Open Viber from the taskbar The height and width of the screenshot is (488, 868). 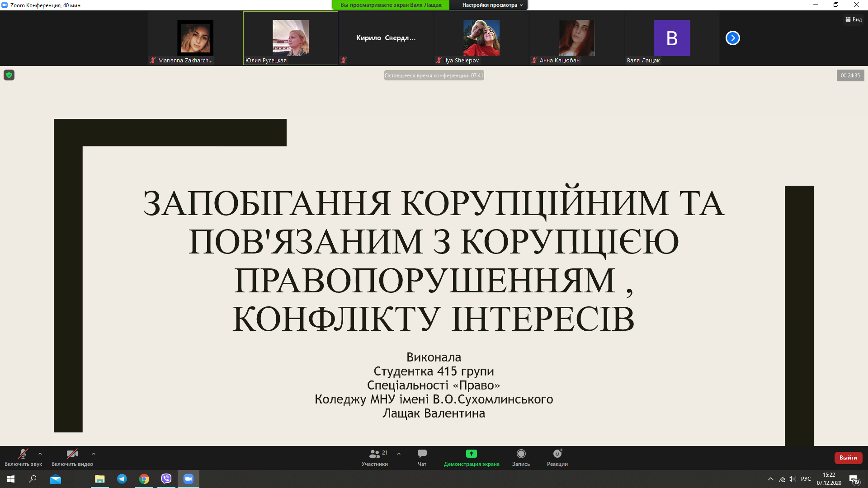tap(166, 479)
